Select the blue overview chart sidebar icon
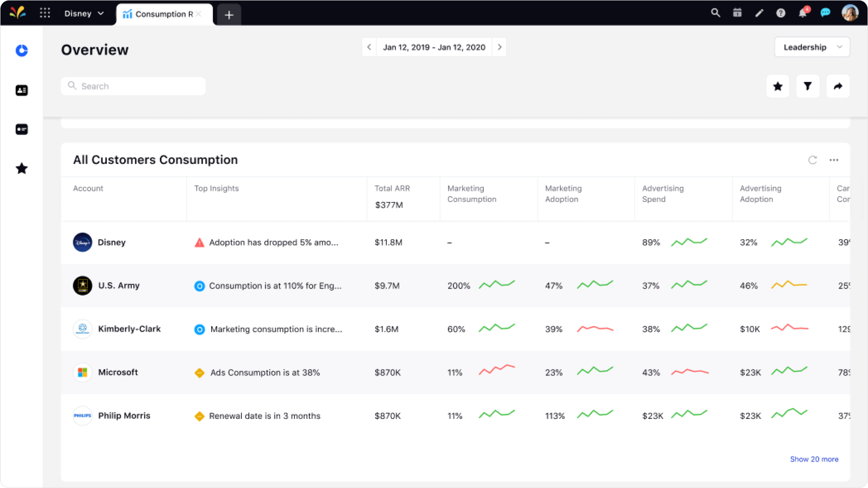868x488 pixels. [22, 51]
